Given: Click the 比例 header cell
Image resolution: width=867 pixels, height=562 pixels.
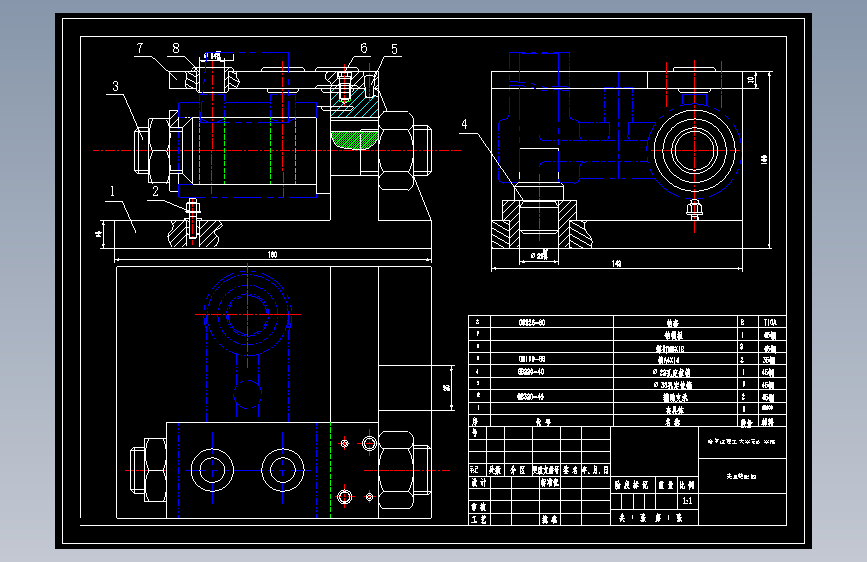Looking at the screenshot, I should [x=687, y=485].
